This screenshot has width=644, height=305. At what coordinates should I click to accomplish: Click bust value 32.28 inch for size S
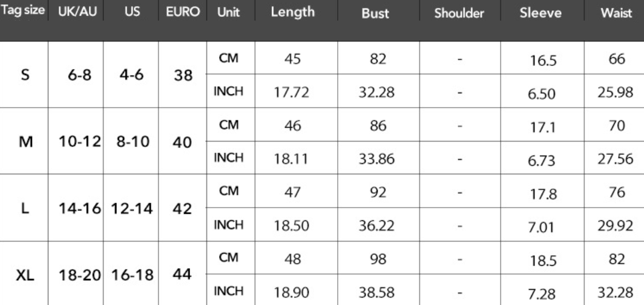point(376,93)
